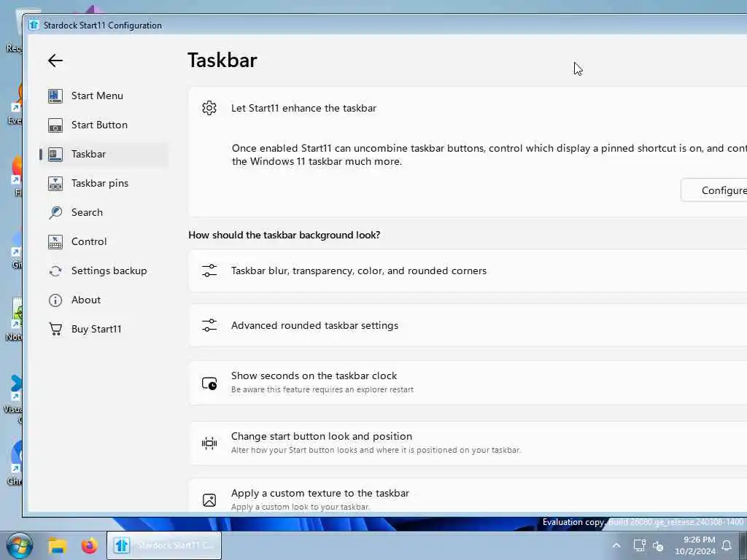Click the network tray icon
This screenshot has height=560, width=747.
(x=639, y=545)
